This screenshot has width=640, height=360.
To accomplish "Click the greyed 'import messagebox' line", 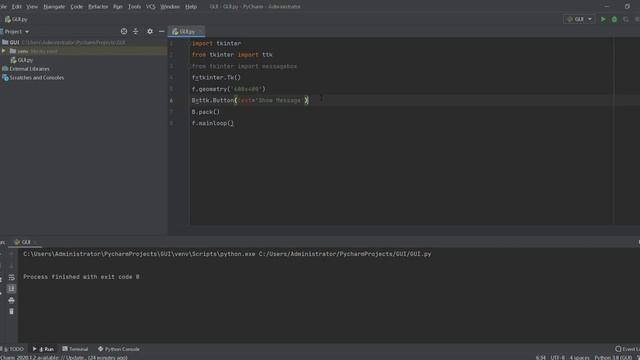I will 244,66.
